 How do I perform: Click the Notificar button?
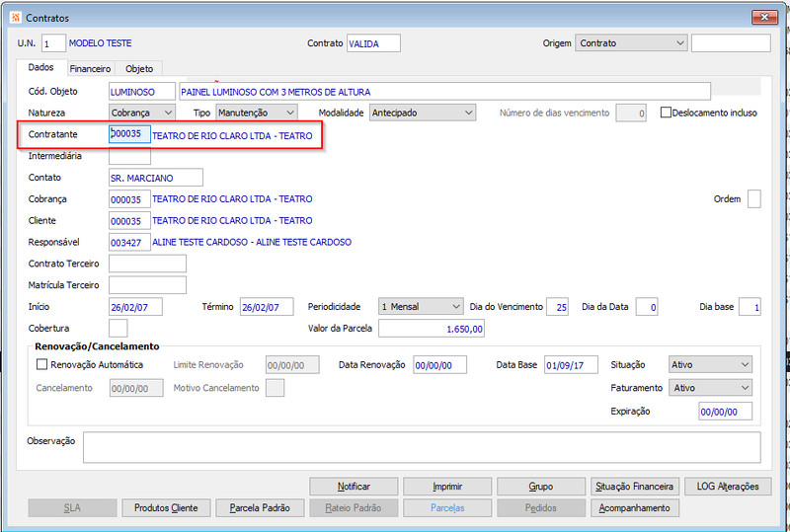click(354, 487)
